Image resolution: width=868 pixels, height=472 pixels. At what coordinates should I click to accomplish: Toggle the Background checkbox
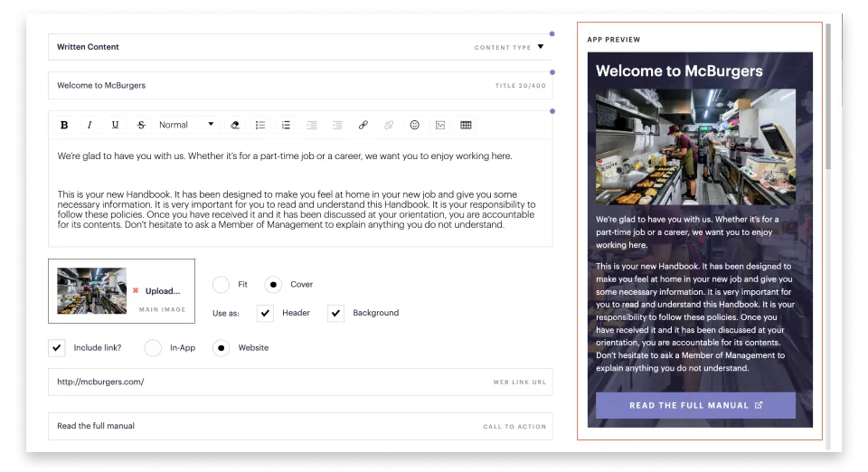coord(335,313)
